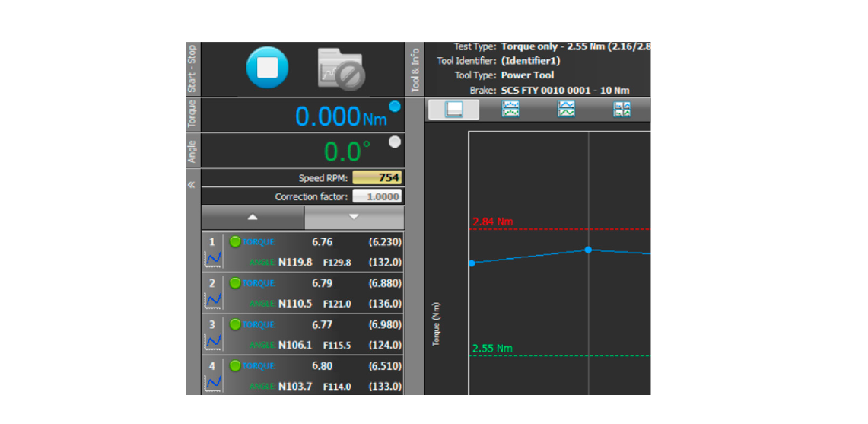Toggle the gray Angle indicator dot
868x424 pixels.
click(394, 142)
